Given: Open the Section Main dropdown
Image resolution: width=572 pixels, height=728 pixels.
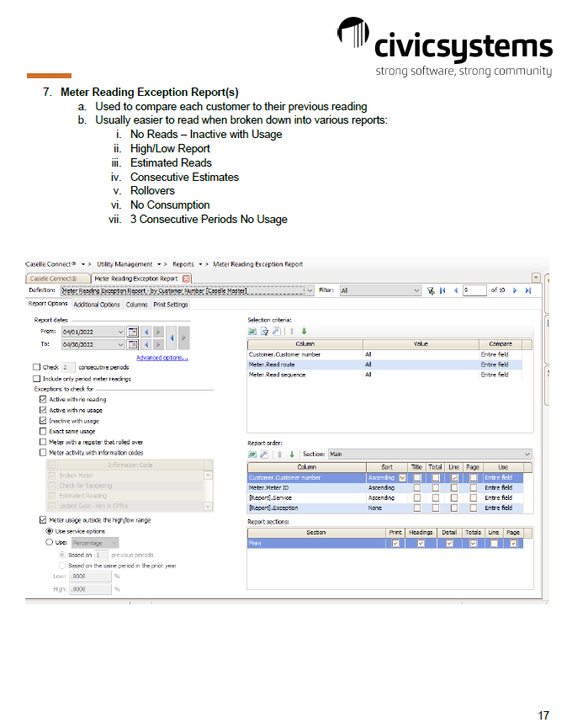Looking at the screenshot, I should click(527, 454).
